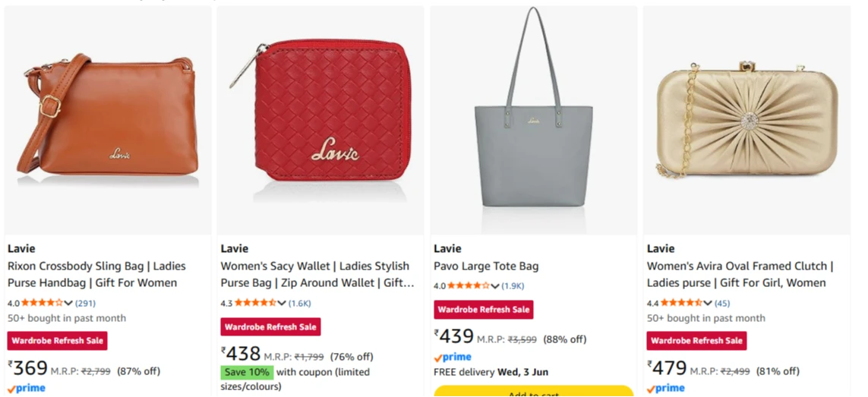Screen dimensions: 868x397
Task: Click the Rixon Crossbody Sling Bag title
Action: tap(97, 274)
